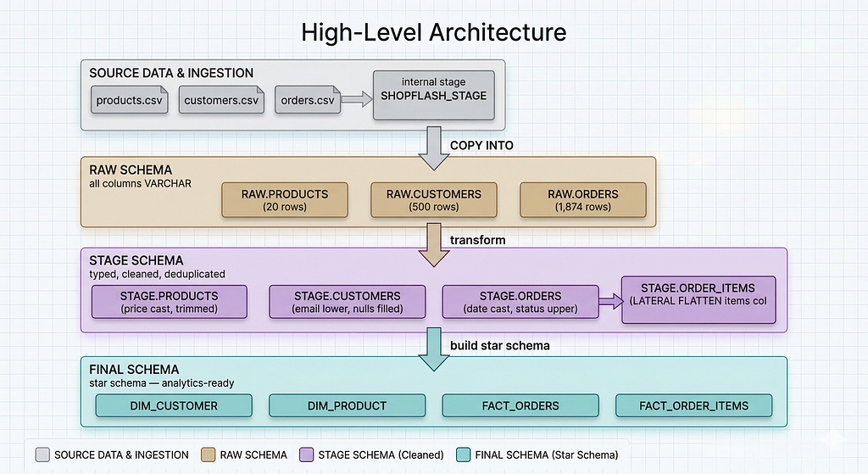Click the gray SOURCE DATA & INGESTION legend swatch
Viewport: 868px width, 474px height.
click(42, 455)
